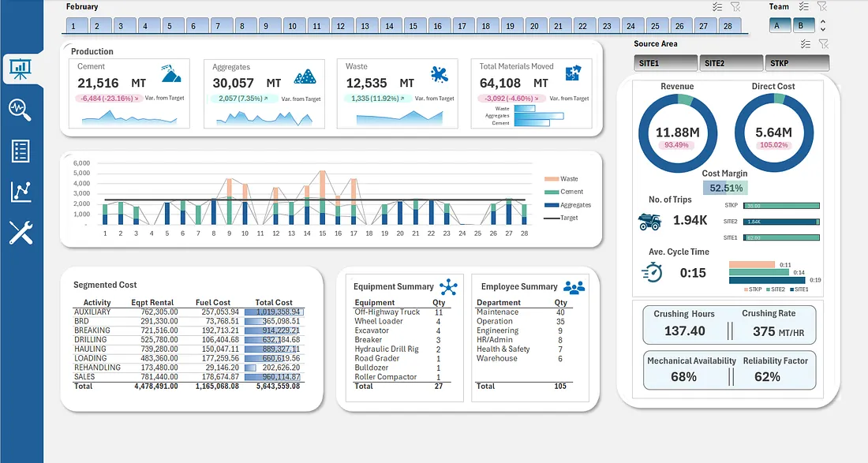Open the presentation dashboard sidebar icon
The width and height of the screenshot is (868, 463).
coord(21,69)
